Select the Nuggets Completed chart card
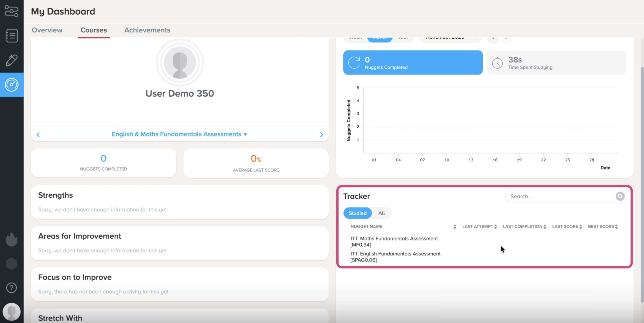644x323 pixels. (412, 63)
